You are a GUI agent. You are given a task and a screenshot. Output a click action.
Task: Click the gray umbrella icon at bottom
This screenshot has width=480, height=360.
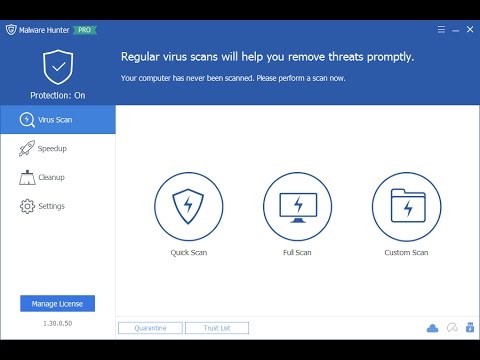tap(452, 328)
